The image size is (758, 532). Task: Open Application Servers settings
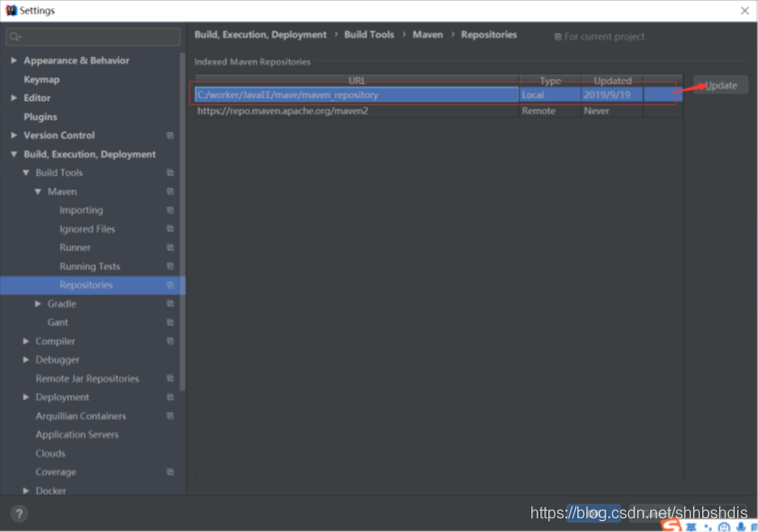(x=77, y=434)
